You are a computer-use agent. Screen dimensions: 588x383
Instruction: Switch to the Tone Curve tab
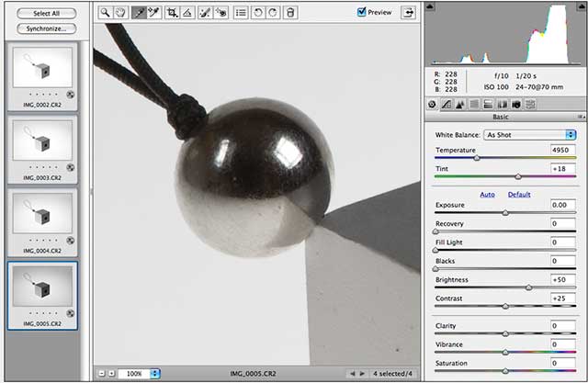(x=446, y=104)
